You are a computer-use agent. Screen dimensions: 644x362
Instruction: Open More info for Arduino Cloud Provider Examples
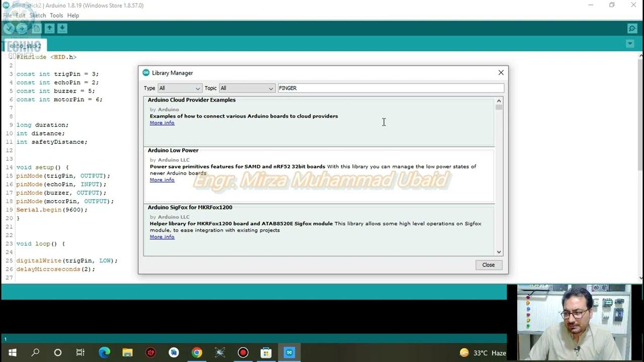coord(162,123)
